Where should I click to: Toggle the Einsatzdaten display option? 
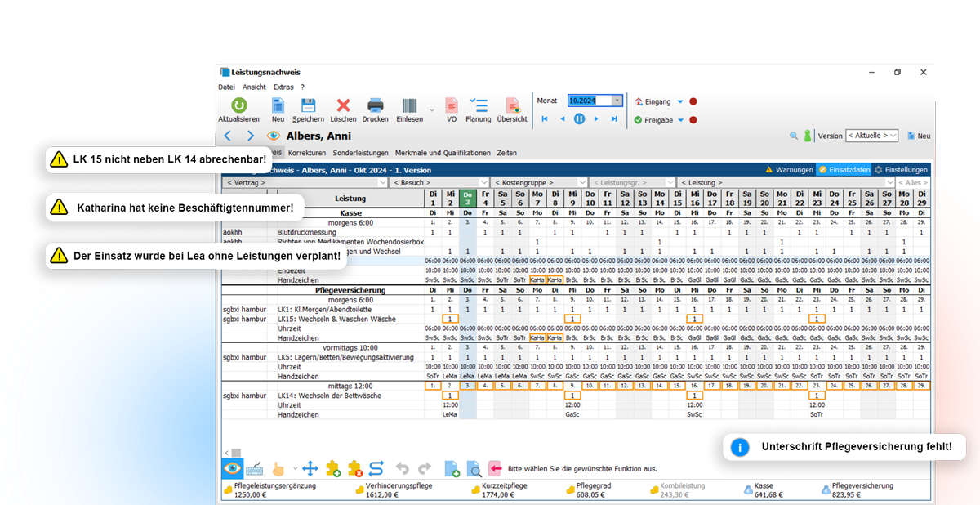pos(844,170)
